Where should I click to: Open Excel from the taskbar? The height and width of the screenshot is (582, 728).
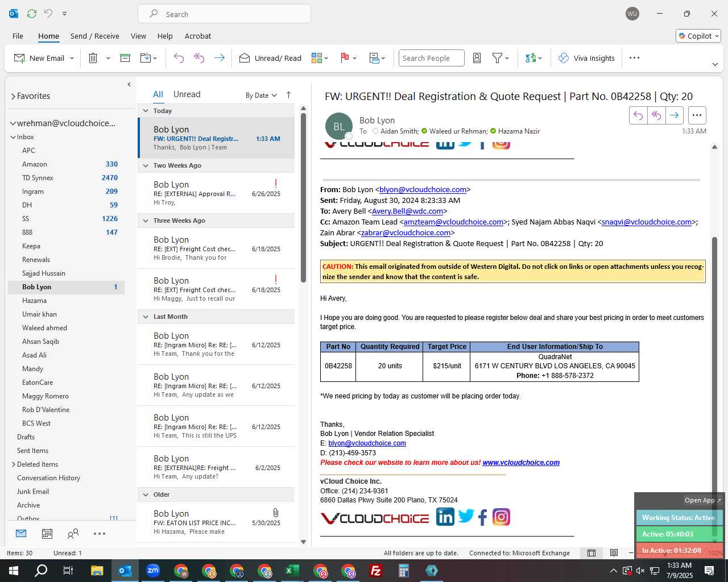(x=292, y=571)
